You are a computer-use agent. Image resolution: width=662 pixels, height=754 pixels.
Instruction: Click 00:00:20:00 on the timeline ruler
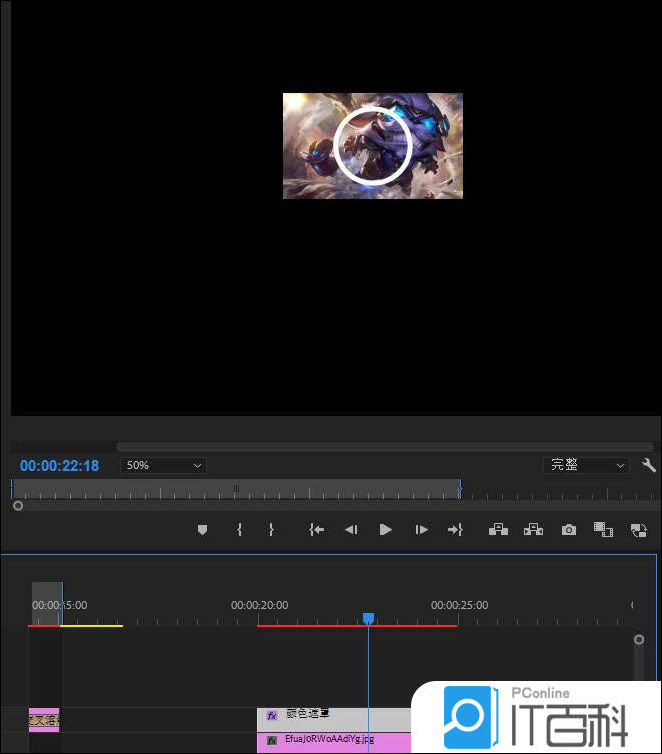coord(260,605)
